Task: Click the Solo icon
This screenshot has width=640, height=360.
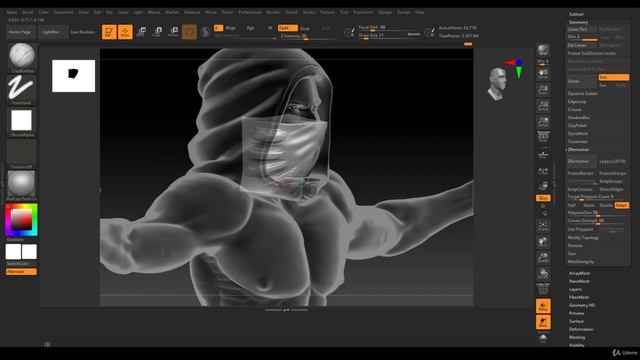Action: tap(543, 338)
